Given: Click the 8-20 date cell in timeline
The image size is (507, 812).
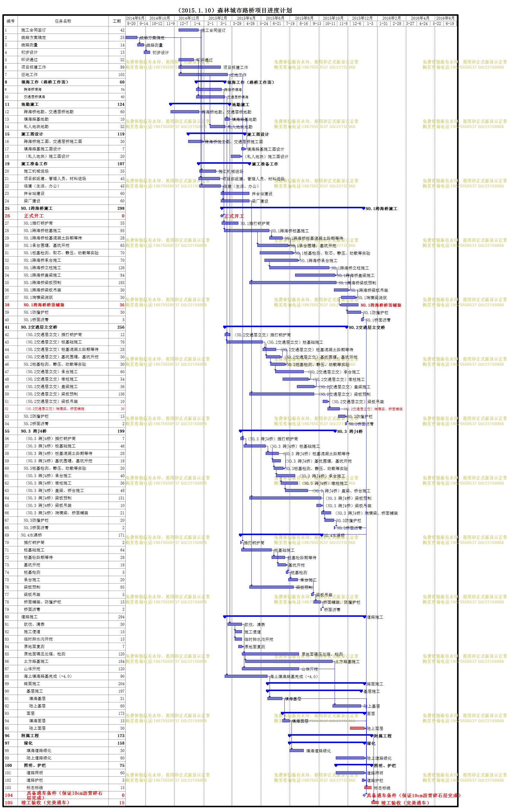Looking at the screenshot, I should click(131, 23).
